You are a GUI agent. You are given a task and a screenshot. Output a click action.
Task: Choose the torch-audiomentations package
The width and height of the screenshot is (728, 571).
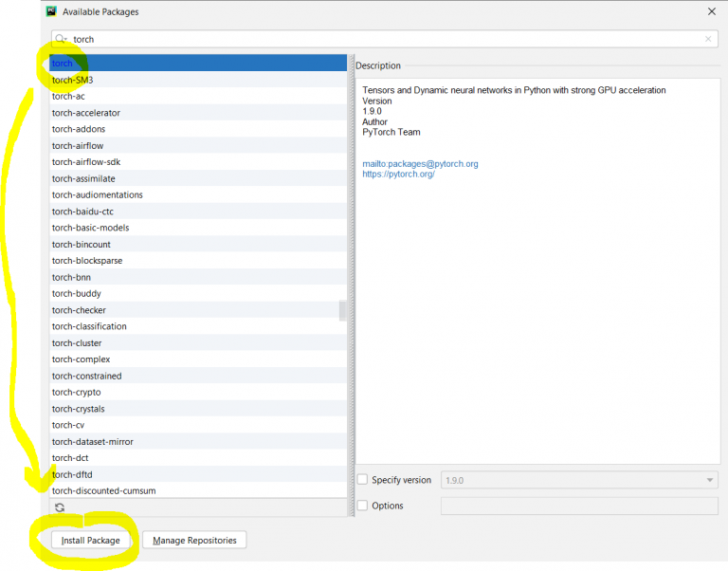(x=97, y=194)
